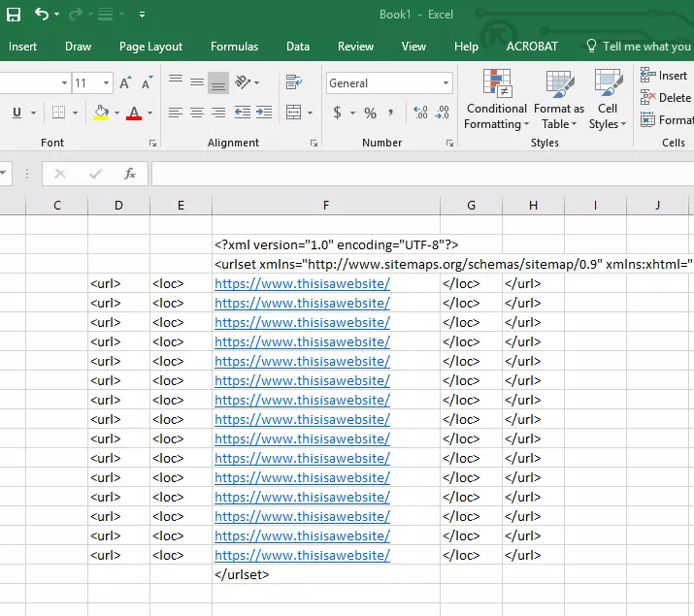The width and height of the screenshot is (694, 616).
Task: Open first thisisawebsite hyperlink in column F
Action: click(x=302, y=284)
